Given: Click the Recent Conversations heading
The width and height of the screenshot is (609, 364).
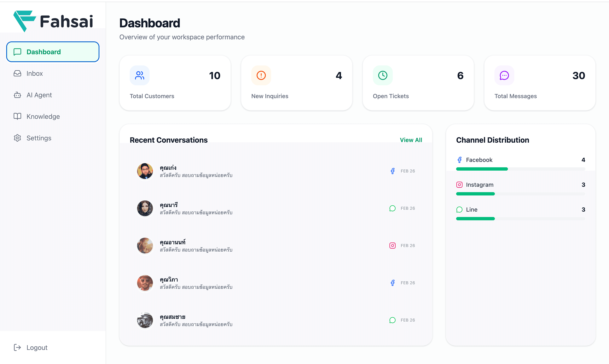Looking at the screenshot, I should click(x=169, y=140).
